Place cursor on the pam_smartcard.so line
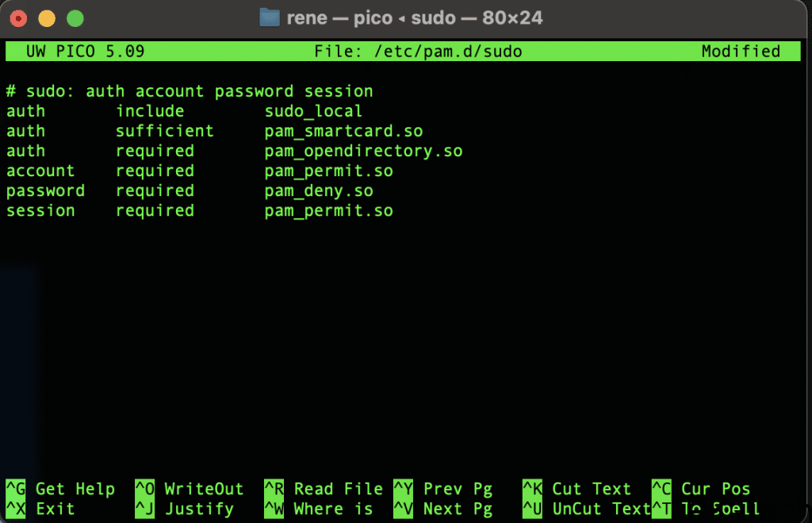 pyautogui.click(x=343, y=131)
